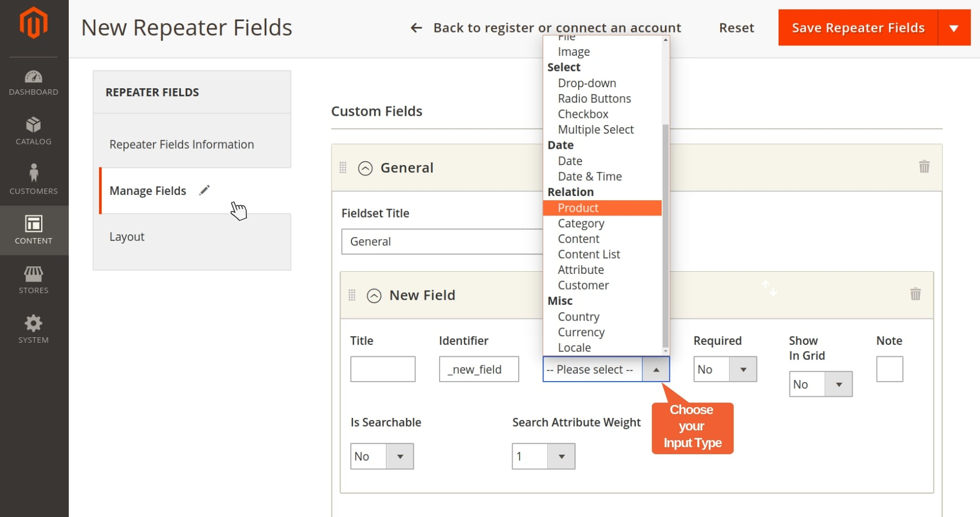This screenshot has height=517, width=980.
Task: Open the Stores sidebar section
Action: tap(34, 280)
